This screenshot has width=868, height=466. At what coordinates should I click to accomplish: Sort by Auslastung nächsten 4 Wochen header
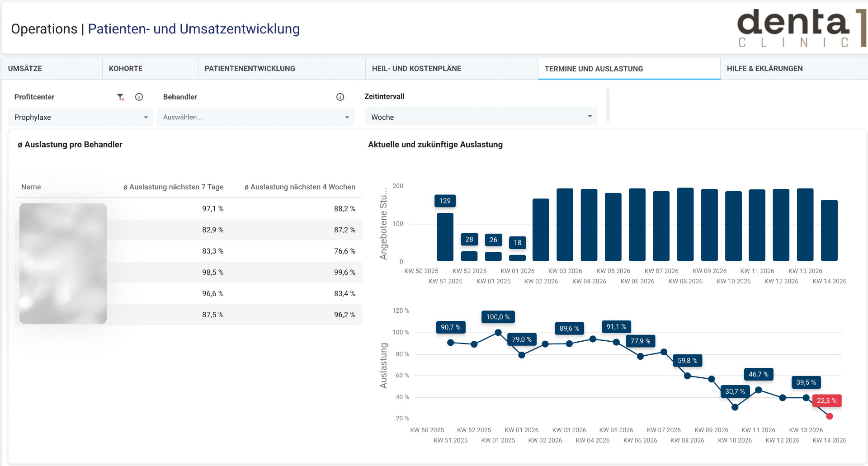pyautogui.click(x=300, y=187)
